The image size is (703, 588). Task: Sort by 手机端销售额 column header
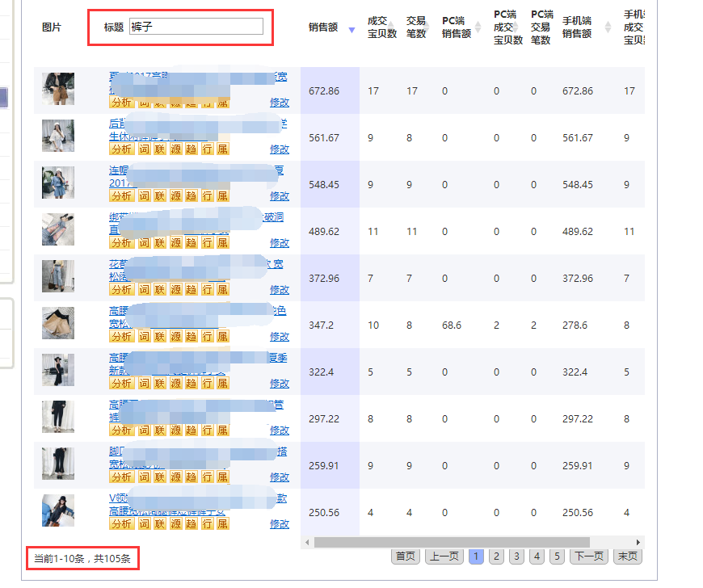(x=578, y=27)
